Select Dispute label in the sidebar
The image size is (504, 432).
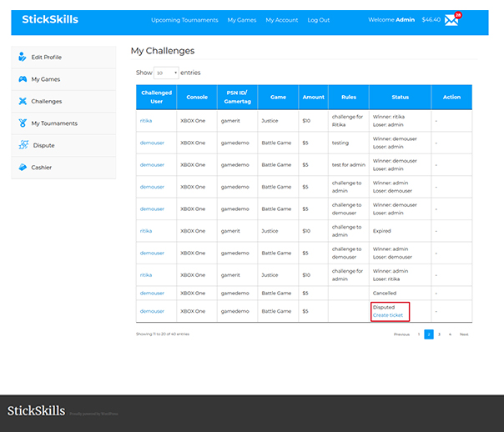point(43,145)
